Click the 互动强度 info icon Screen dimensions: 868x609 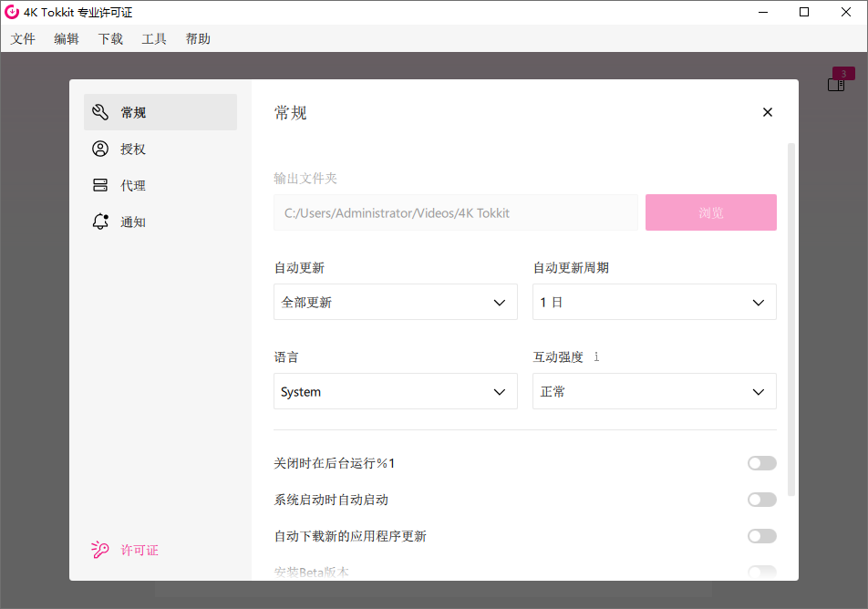596,357
